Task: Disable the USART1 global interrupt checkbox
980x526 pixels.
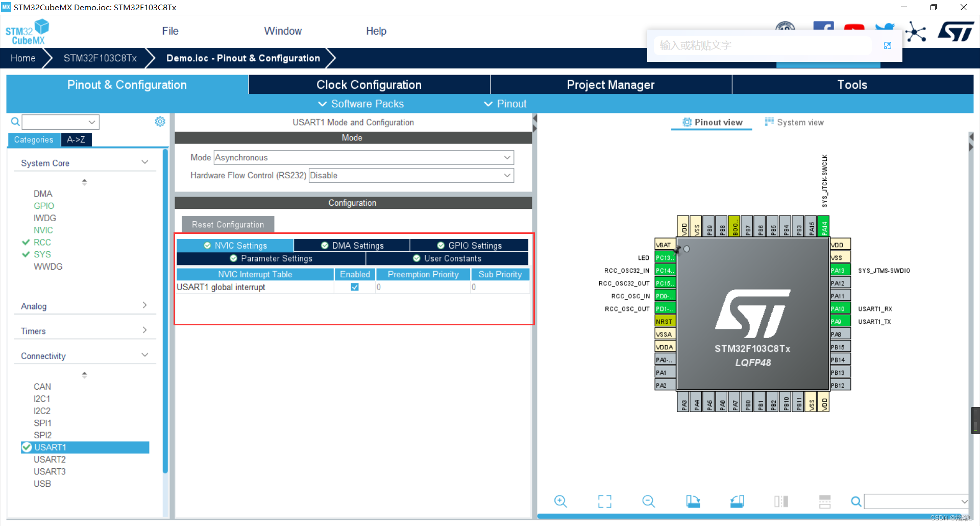Action: click(x=355, y=287)
